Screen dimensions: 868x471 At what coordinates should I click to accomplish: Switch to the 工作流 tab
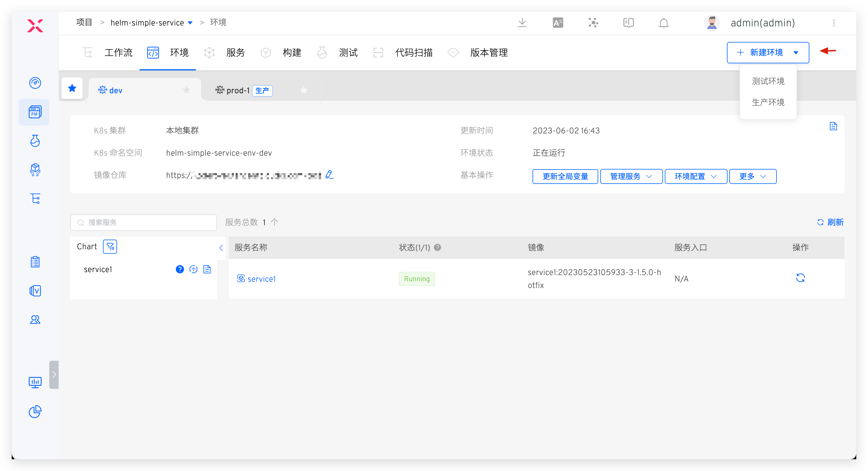pos(118,52)
